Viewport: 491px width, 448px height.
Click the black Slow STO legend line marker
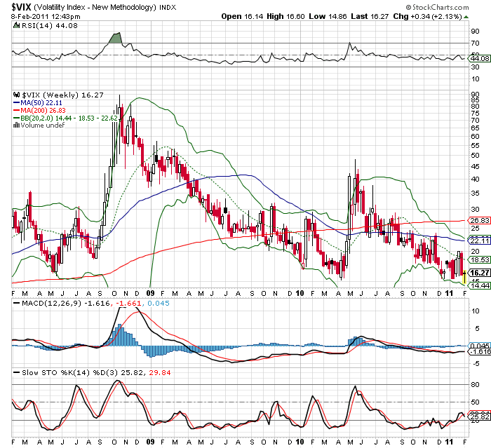pyautogui.click(x=16, y=372)
